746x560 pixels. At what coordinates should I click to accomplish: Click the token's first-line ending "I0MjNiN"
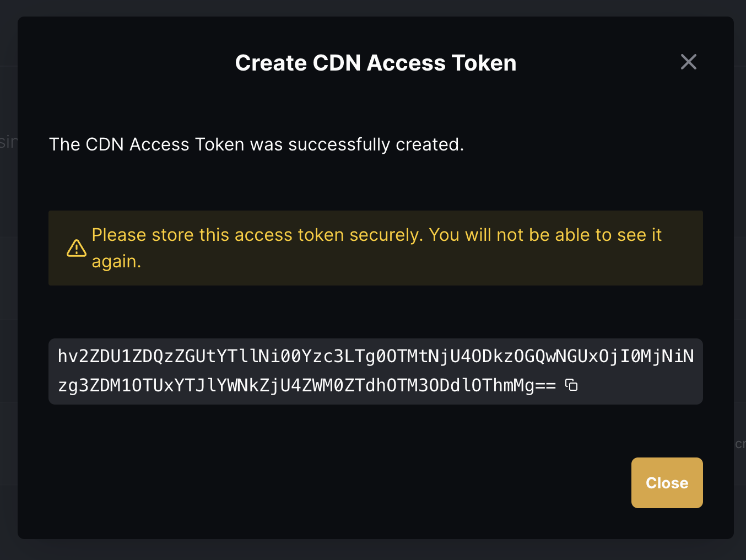pyautogui.click(x=657, y=357)
